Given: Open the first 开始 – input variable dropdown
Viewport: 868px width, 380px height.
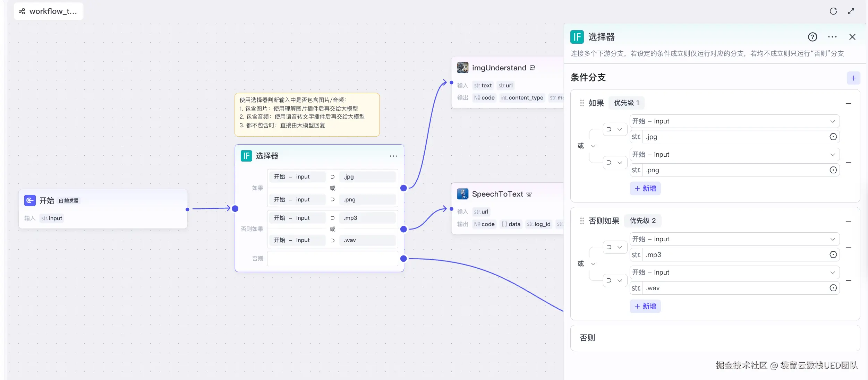Looking at the screenshot, I should pos(734,121).
